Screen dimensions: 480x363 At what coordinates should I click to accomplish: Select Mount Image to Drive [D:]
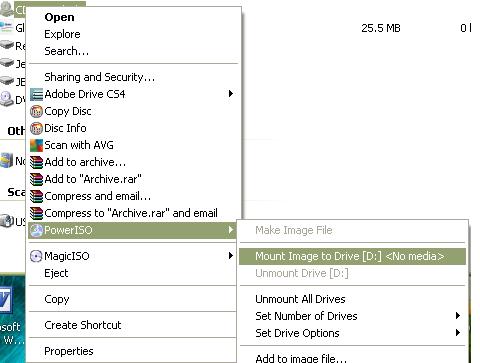point(352,256)
